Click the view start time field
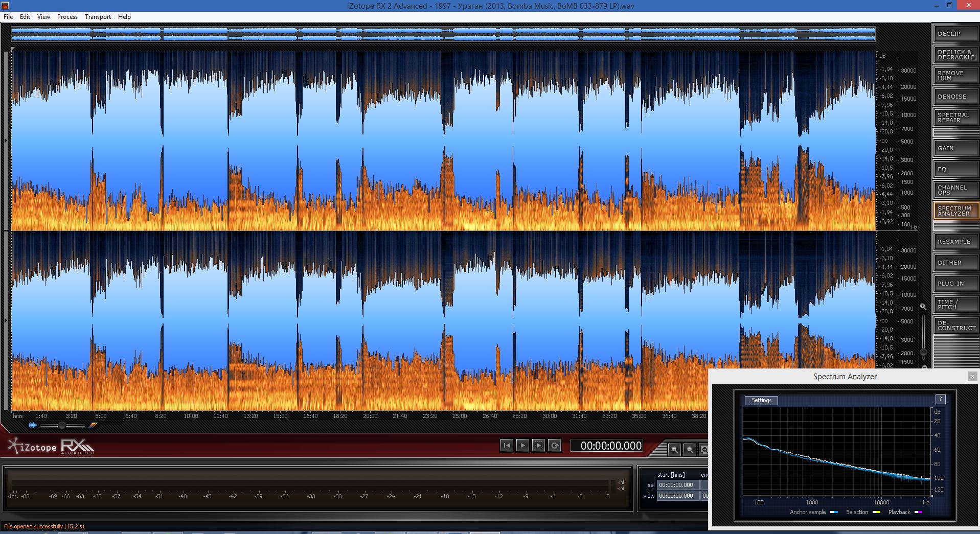The image size is (980, 534). click(678, 496)
